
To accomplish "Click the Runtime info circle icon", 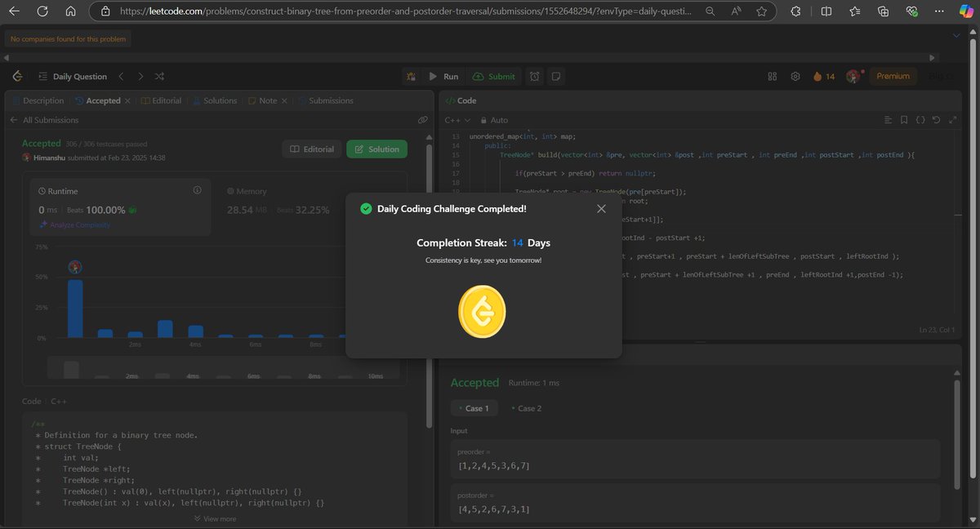I will (197, 190).
